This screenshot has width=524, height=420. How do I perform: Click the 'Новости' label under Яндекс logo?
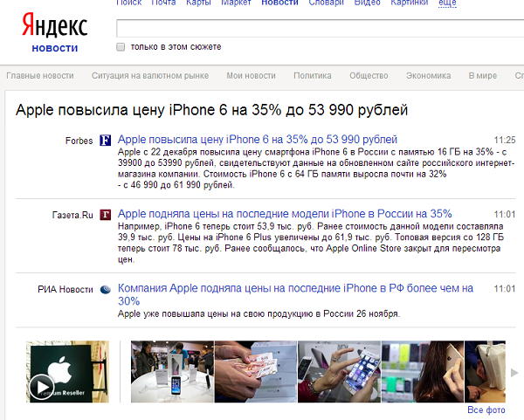point(55,48)
